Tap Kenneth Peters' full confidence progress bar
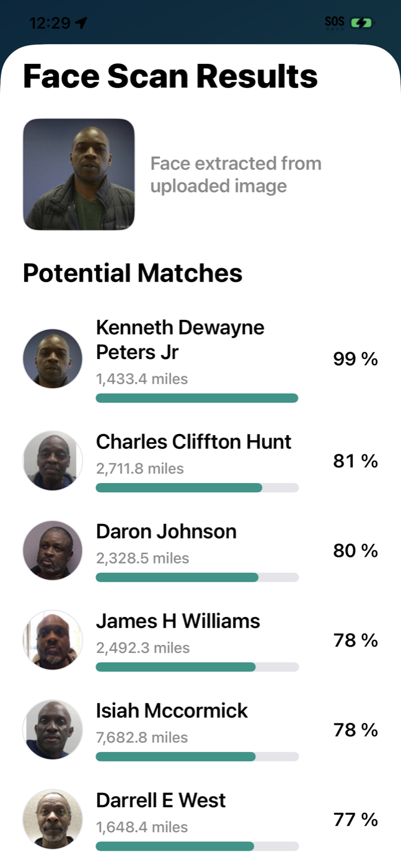401x868 pixels. (197, 397)
